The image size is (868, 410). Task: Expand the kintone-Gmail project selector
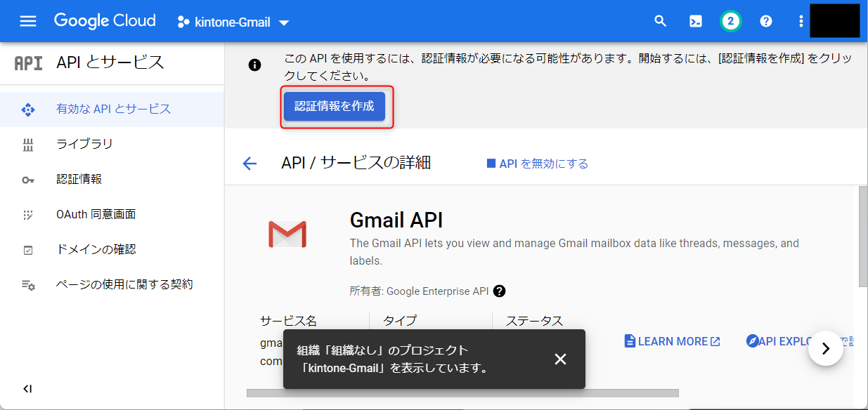pyautogui.click(x=233, y=22)
